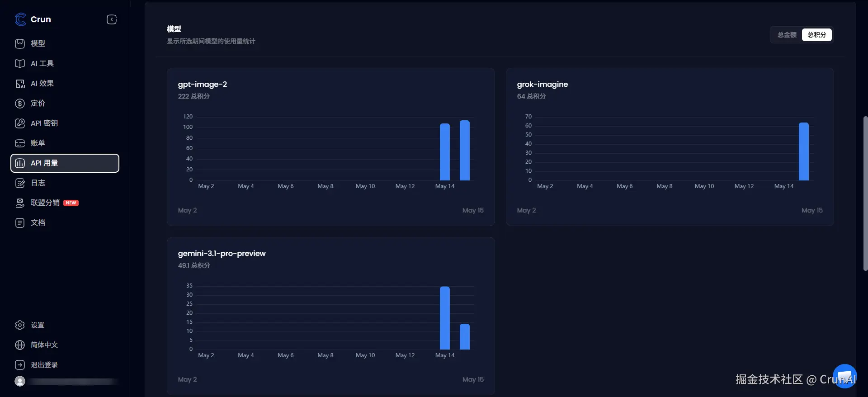The width and height of the screenshot is (868, 397).
Task: Switch chart view to 总金额
Action: 787,35
